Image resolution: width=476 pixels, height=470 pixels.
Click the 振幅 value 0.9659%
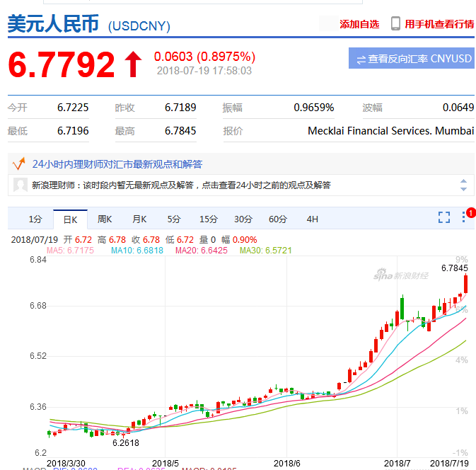(x=314, y=108)
